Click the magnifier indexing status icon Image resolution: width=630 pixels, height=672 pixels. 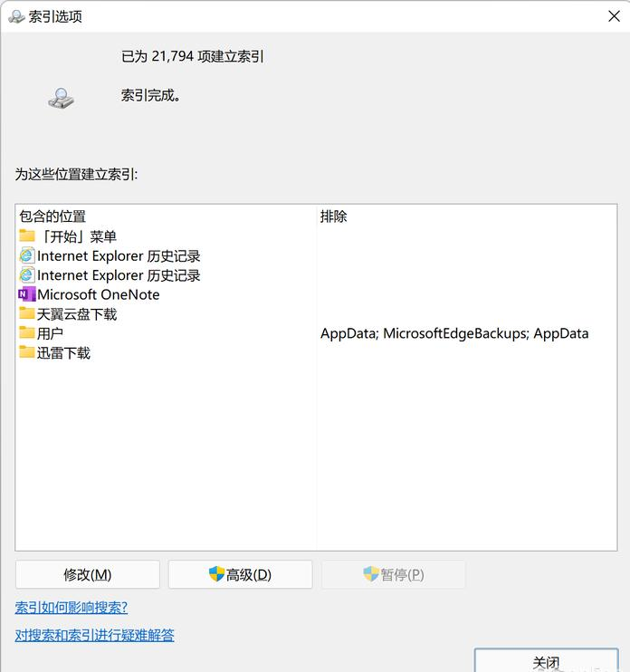tap(61, 98)
